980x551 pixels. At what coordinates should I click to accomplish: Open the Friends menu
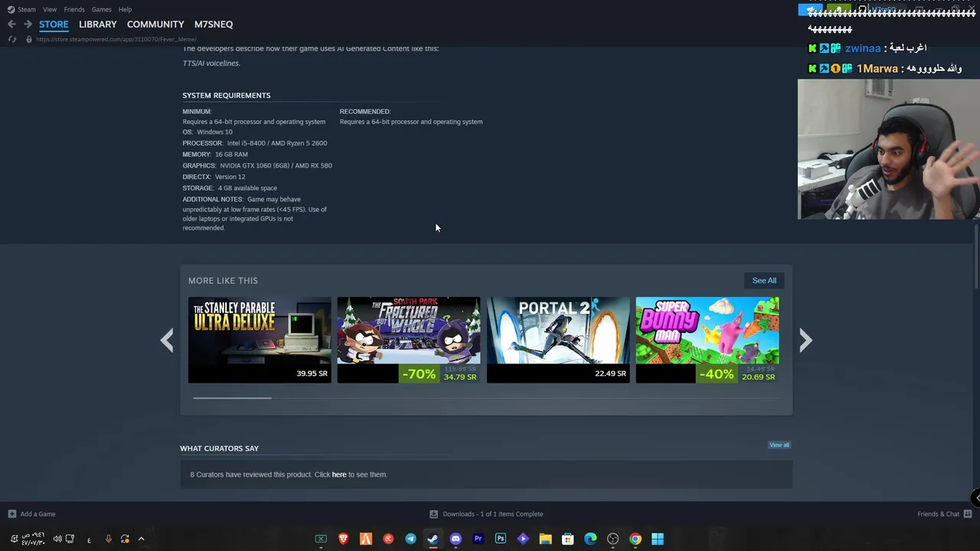(74, 9)
